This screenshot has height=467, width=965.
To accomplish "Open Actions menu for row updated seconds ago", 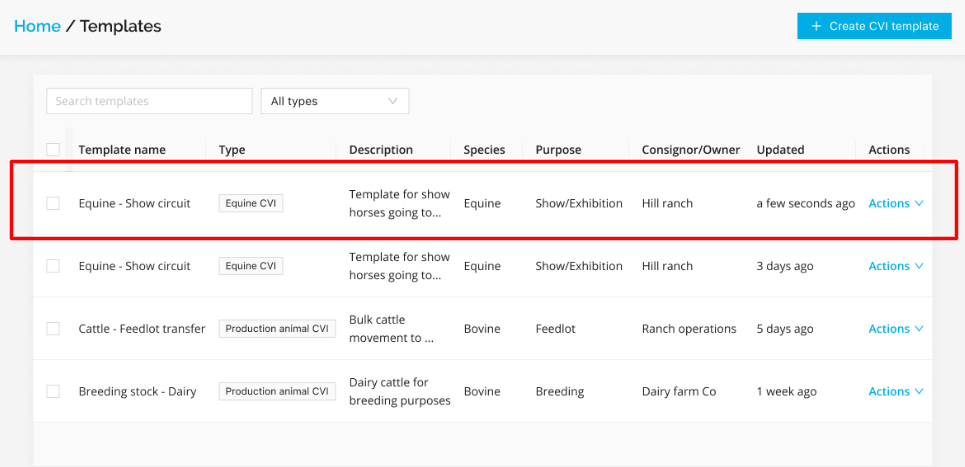I will [895, 203].
